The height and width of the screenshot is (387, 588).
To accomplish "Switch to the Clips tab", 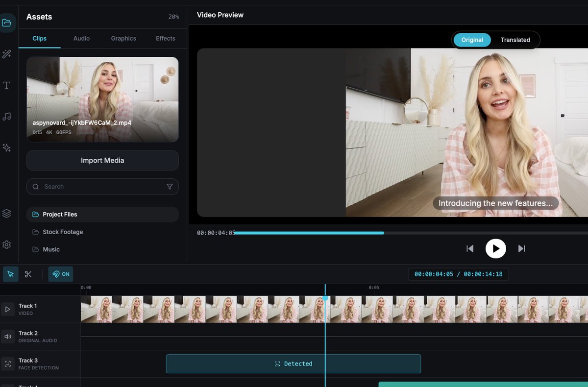I will pyautogui.click(x=40, y=38).
